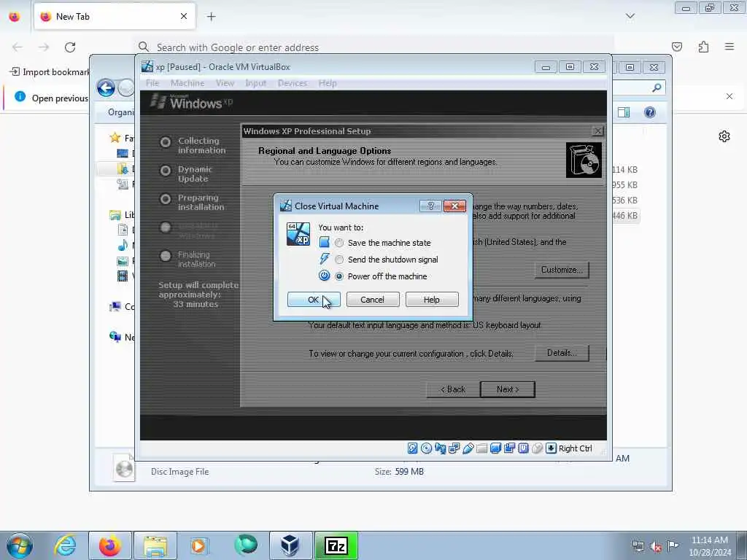Open Windows Media Player from taskbar
This screenshot has width=747, height=560.
pyautogui.click(x=200, y=545)
